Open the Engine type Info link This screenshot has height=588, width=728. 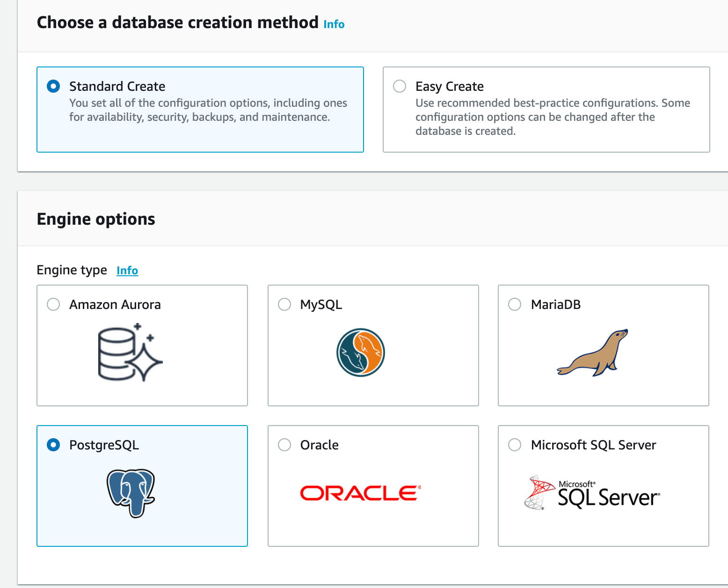pos(127,271)
